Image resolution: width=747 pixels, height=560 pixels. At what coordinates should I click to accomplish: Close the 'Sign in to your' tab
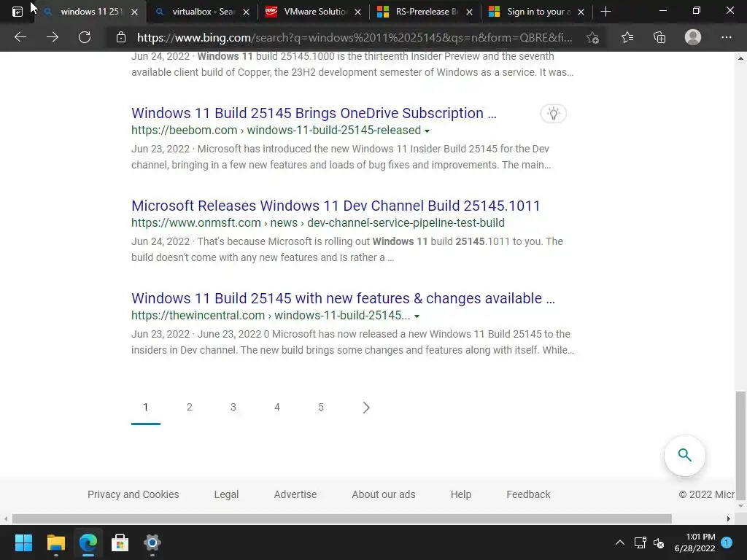(581, 12)
